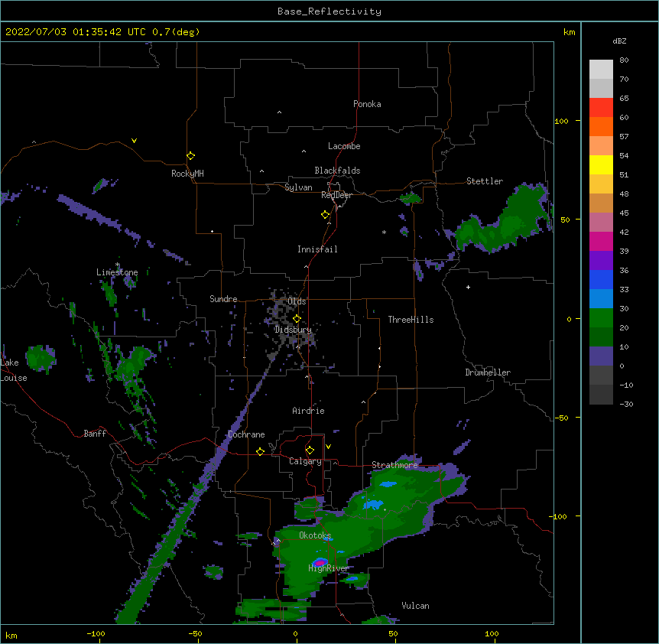The height and width of the screenshot is (644, 659).
Task: Click the 100 tick on bottom horizontal axis
Action: pyautogui.click(x=492, y=633)
